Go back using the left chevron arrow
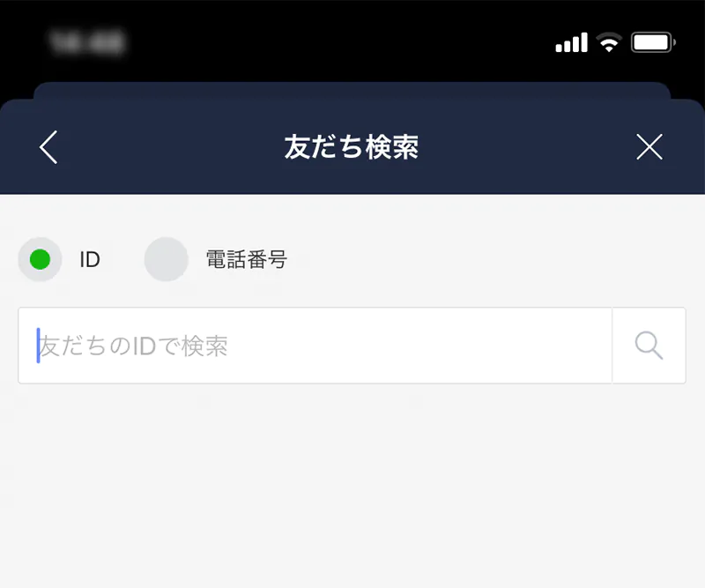705x588 pixels. (48, 147)
